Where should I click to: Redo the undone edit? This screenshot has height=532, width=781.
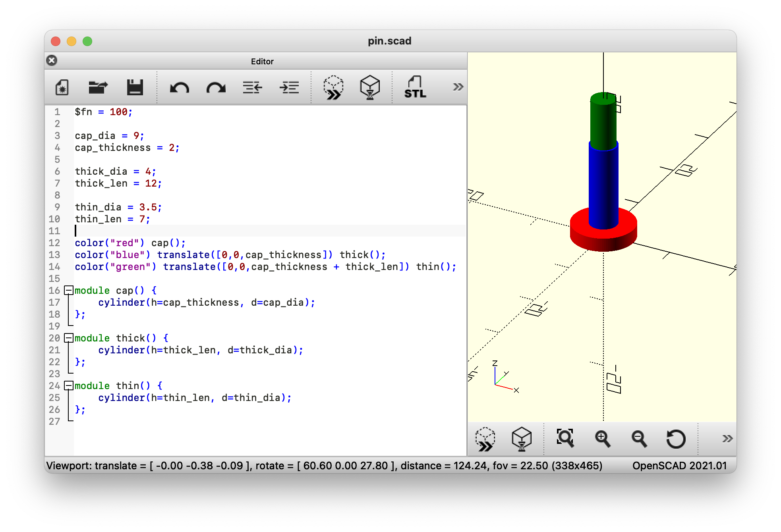point(216,88)
